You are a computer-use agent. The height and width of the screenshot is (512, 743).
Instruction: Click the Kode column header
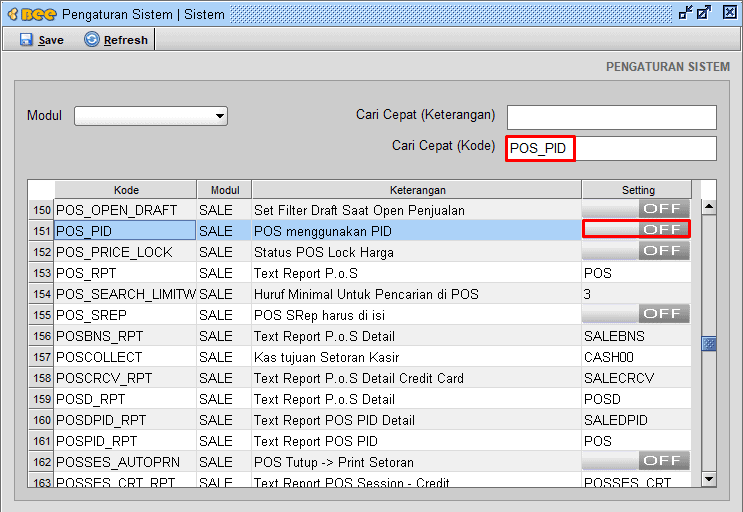126,190
